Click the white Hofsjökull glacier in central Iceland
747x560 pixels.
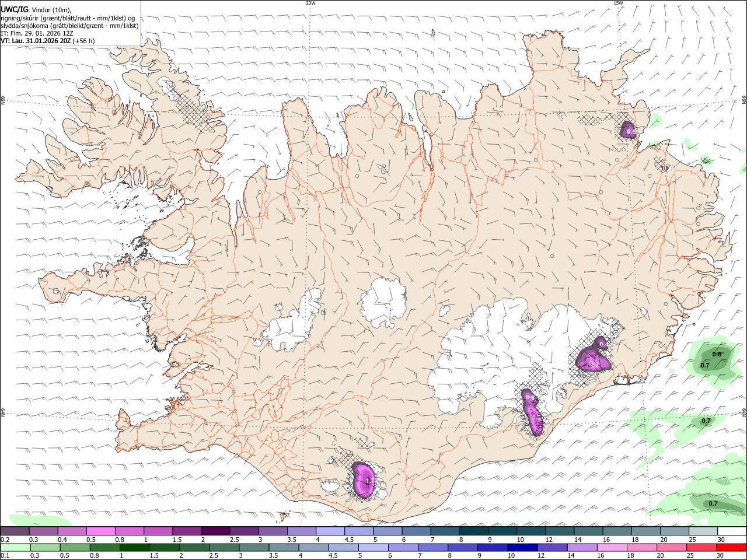coord(383,303)
